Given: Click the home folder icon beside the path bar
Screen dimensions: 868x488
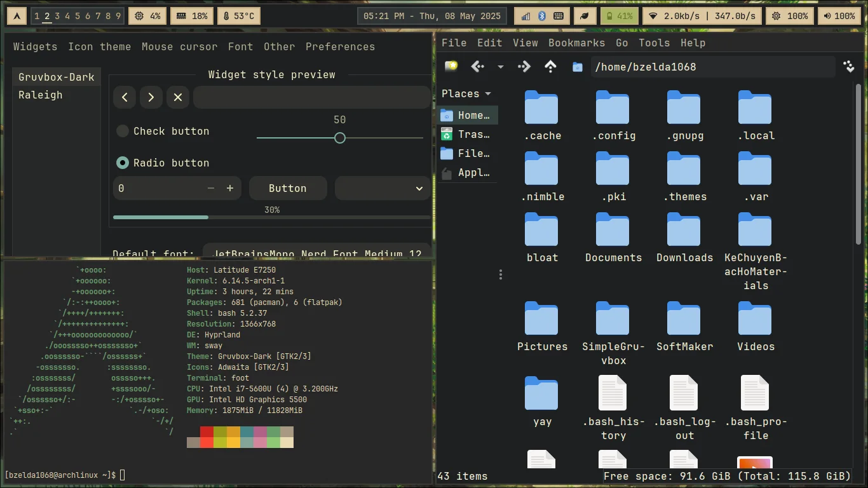Looking at the screenshot, I should click(x=578, y=67).
